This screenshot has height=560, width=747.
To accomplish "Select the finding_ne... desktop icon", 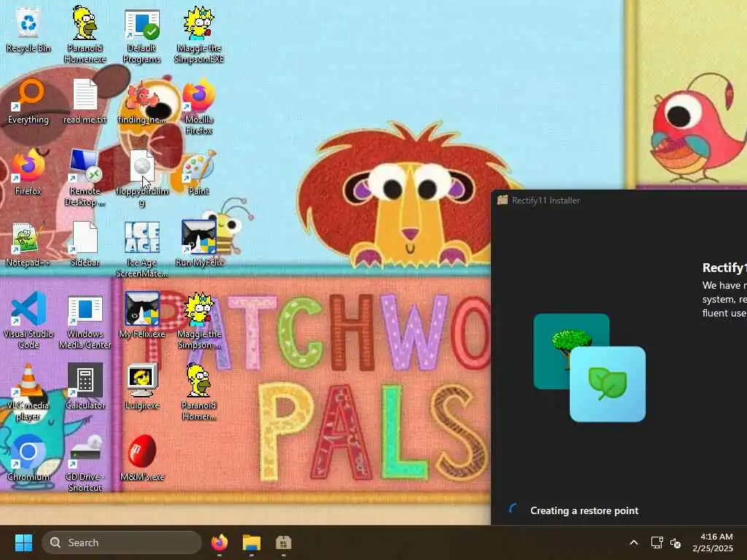I will [x=142, y=101].
